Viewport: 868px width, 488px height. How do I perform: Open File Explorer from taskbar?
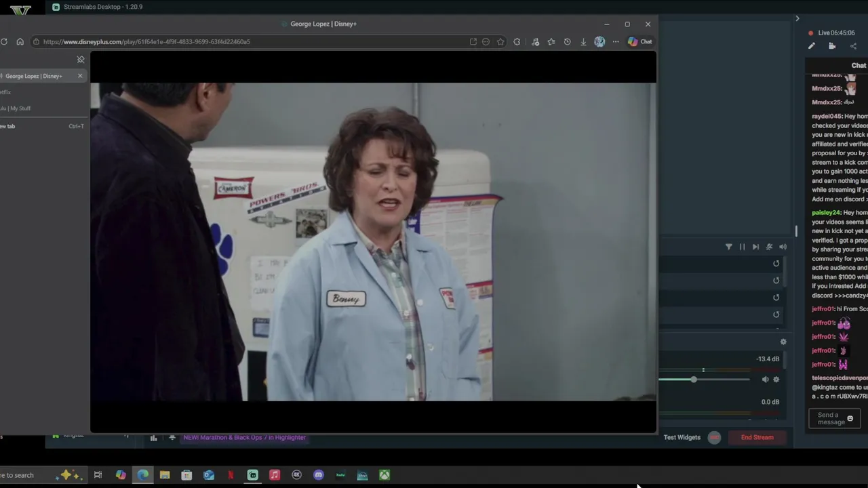click(x=165, y=475)
